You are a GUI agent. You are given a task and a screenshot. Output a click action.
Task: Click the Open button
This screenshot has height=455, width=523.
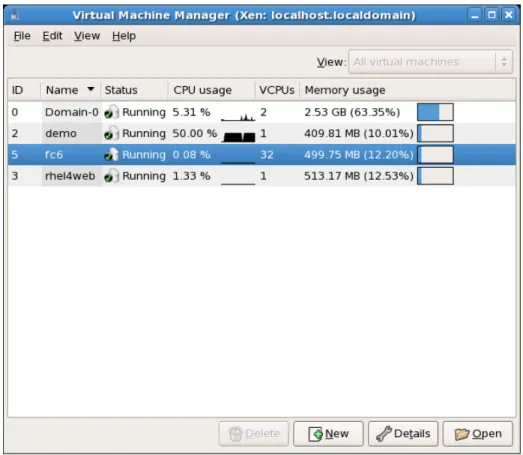tap(478, 434)
